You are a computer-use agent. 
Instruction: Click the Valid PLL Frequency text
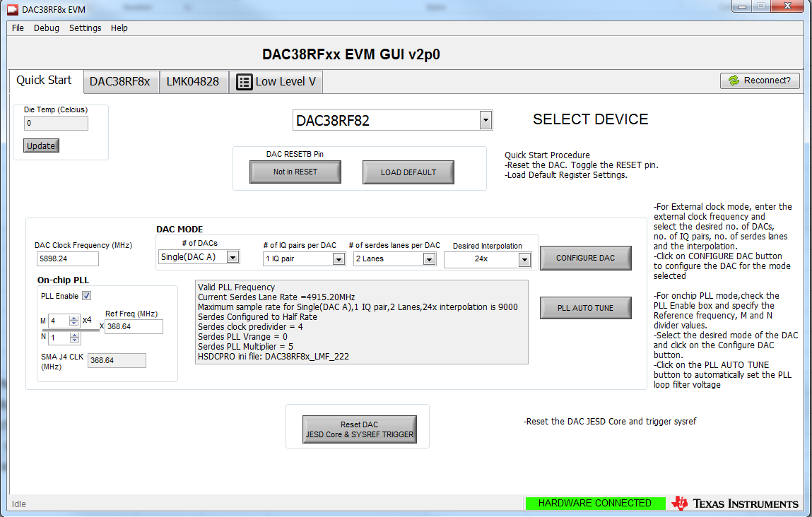[x=236, y=287]
